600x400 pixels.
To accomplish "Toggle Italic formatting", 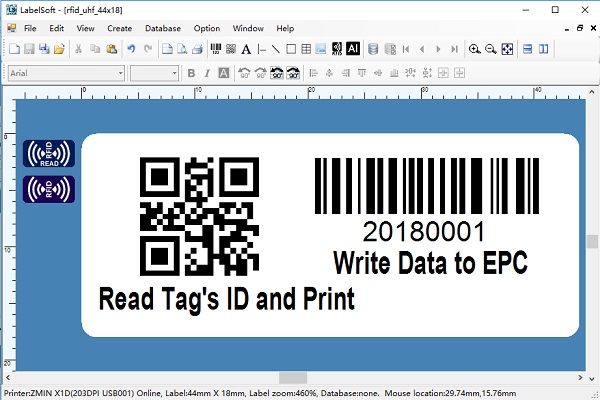I will pyautogui.click(x=207, y=72).
